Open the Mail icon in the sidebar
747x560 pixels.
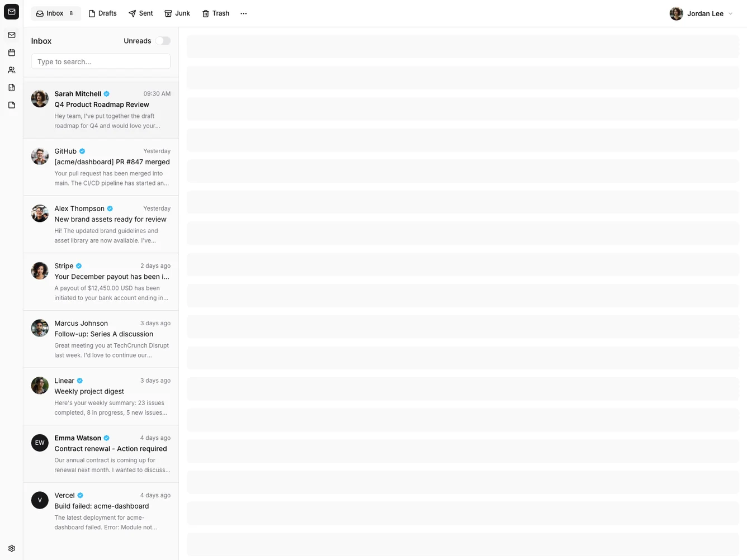pos(11,35)
